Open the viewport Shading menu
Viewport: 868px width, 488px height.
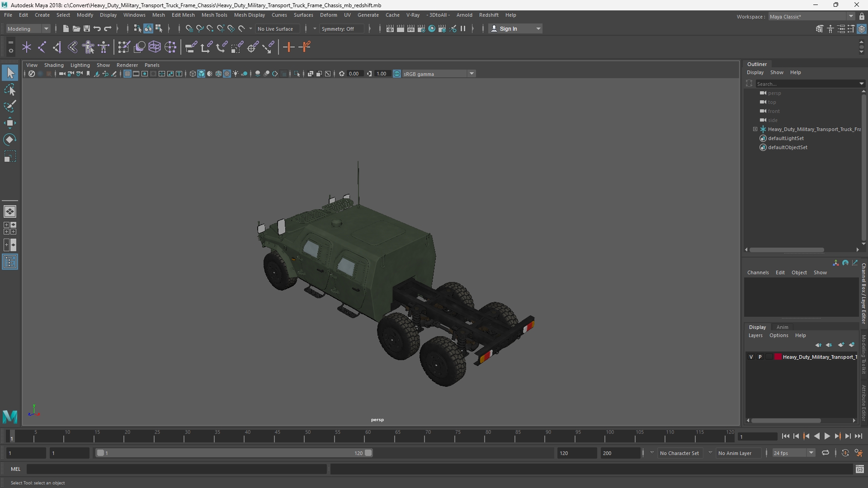54,65
